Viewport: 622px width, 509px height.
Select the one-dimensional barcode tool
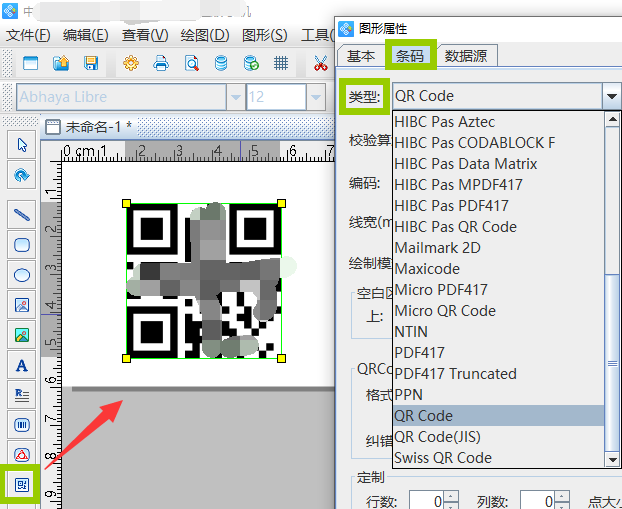[22, 425]
